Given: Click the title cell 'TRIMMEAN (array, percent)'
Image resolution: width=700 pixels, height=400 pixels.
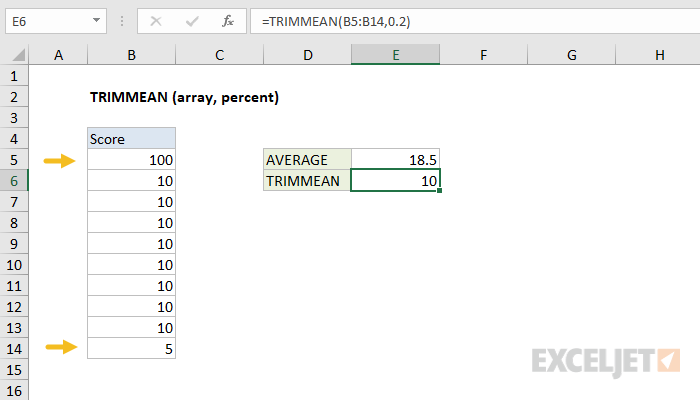Looking at the screenshot, I should click(184, 97).
